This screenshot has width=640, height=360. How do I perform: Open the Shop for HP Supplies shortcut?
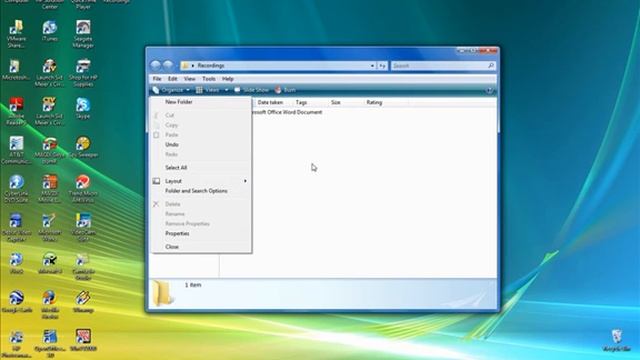click(x=83, y=73)
